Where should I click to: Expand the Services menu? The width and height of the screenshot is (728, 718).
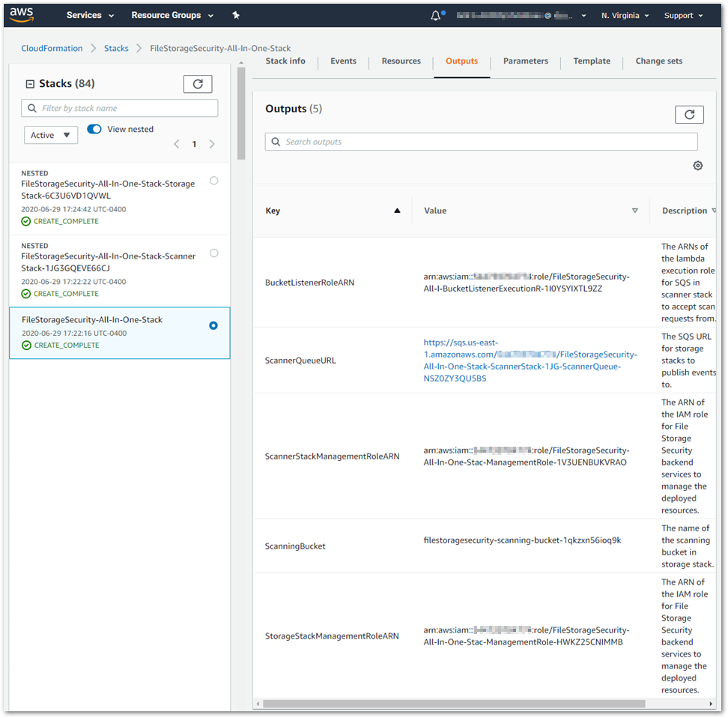[90, 15]
